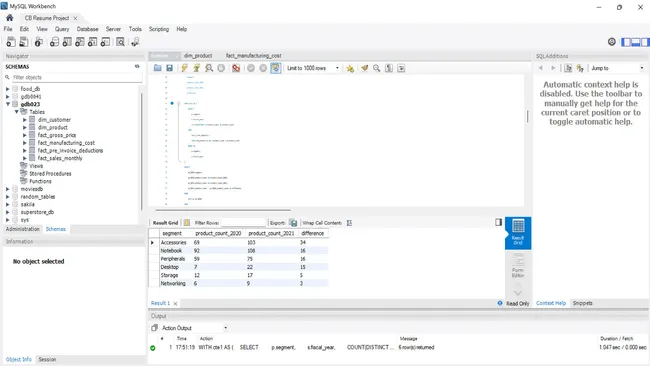The height and width of the screenshot is (366, 650).
Task: Click the create new stored procedure icon
Action: click(93, 42)
